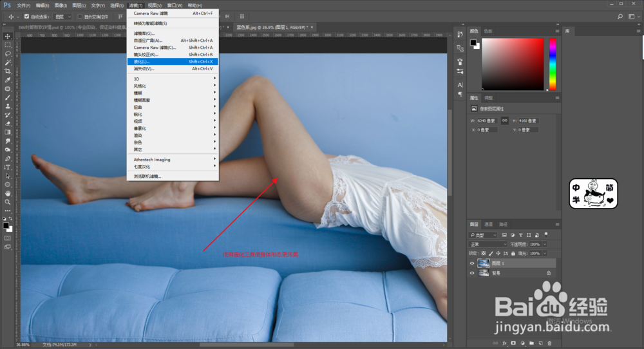Expand the 3D filter submenu
644x349 pixels.
[x=173, y=79]
